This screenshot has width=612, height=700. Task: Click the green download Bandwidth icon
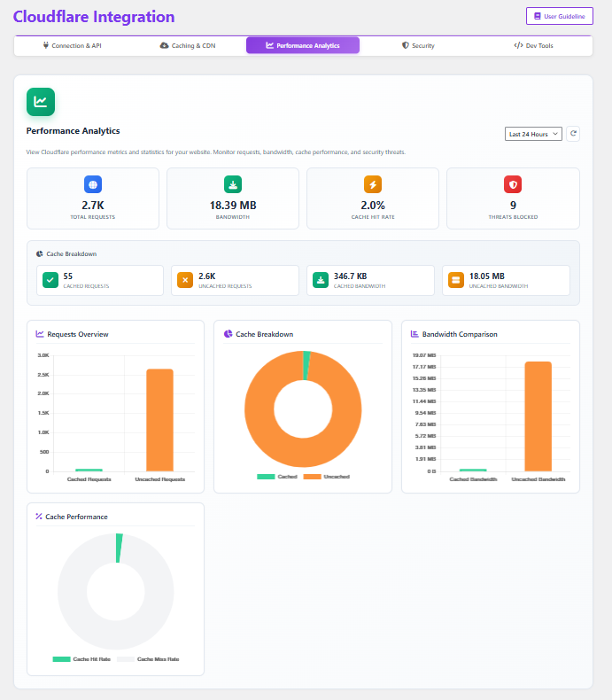click(233, 184)
